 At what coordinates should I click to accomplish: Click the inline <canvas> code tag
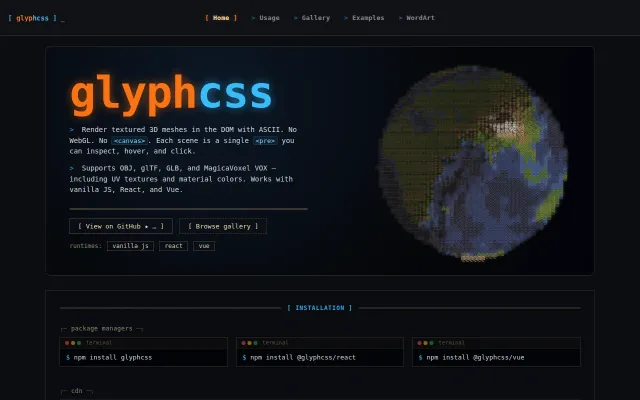click(129, 141)
